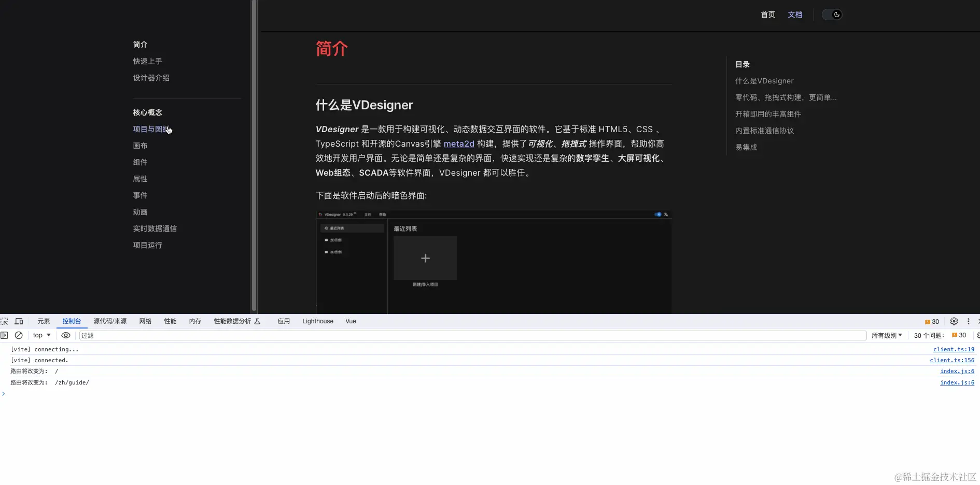Open the 首页 nav link
980x485 pixels.
point(767,15)
